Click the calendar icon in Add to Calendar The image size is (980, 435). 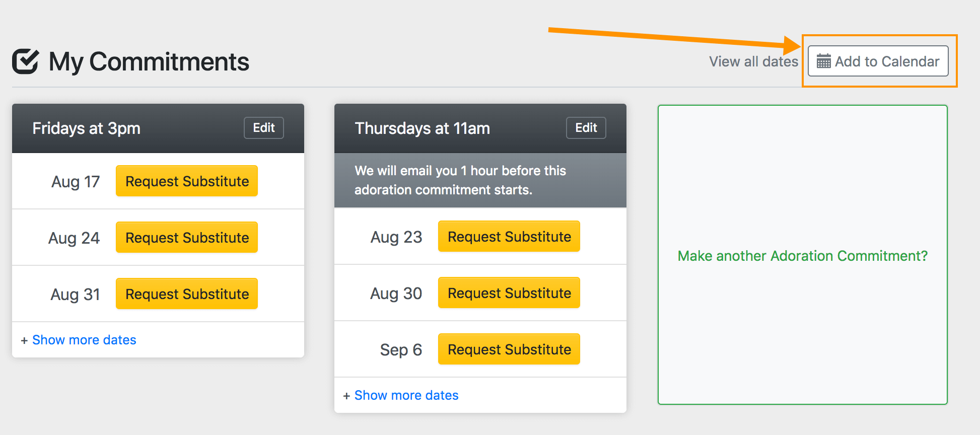coord(823,61)
